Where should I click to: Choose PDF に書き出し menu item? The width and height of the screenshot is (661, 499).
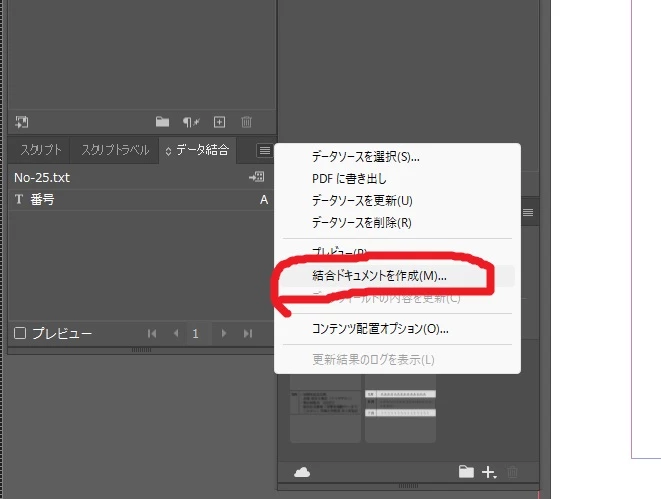[x=398, y=179]
